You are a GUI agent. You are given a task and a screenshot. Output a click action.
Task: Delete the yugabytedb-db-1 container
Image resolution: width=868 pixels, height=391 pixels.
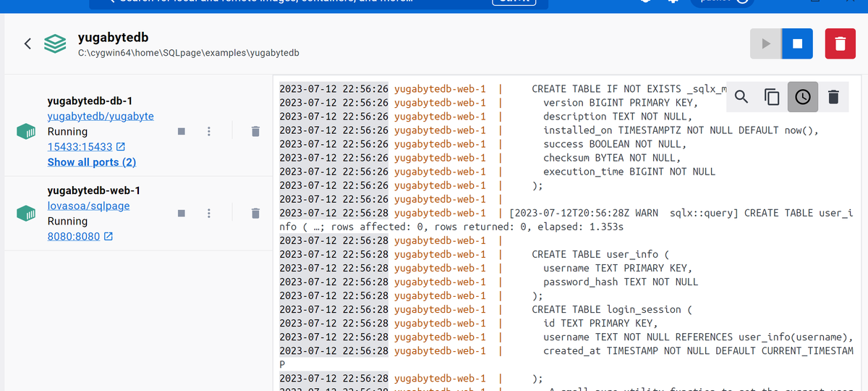click(255, 132)
